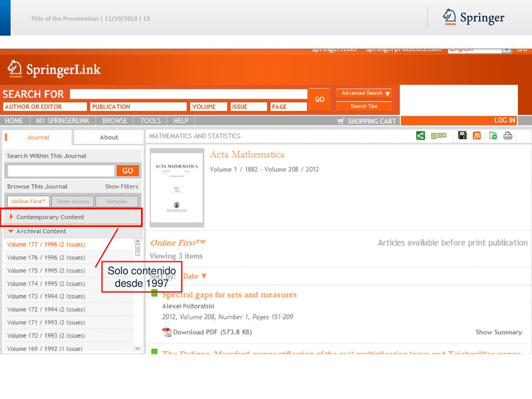Click the Search Tips button
The height and width of the screenshot is (399, 532).
point(364,106)
